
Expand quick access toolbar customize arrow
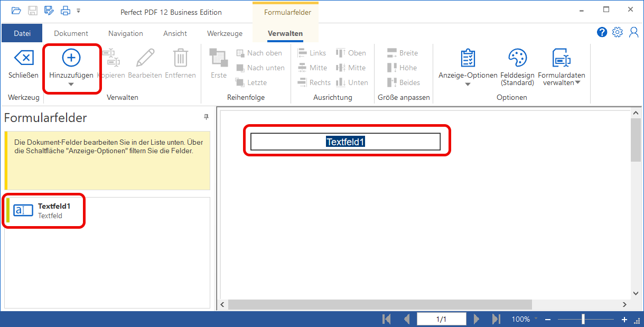click(x=79, y=11)
